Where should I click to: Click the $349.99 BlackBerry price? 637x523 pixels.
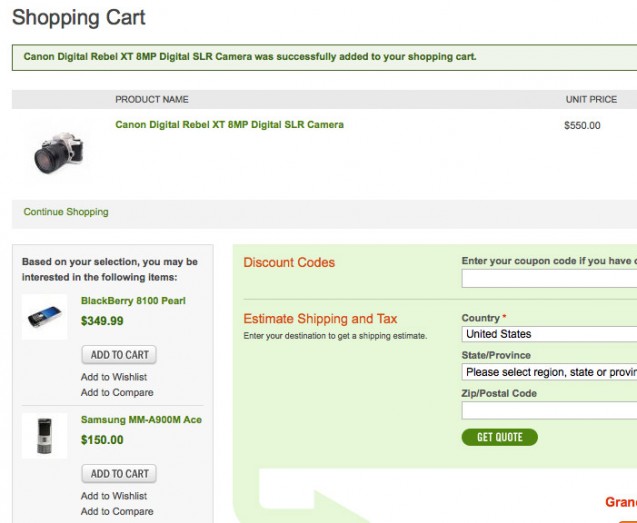pyautogui.click(x=102, y=321)
